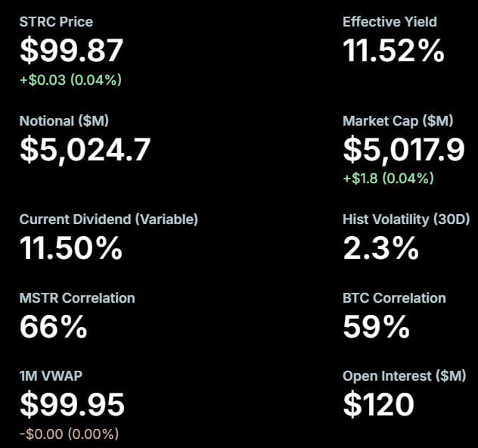This screenshot has width=478, height=448.
Task: Click the +$1.8 (0.04%) market cap change
Action: [x=388, y=179]
